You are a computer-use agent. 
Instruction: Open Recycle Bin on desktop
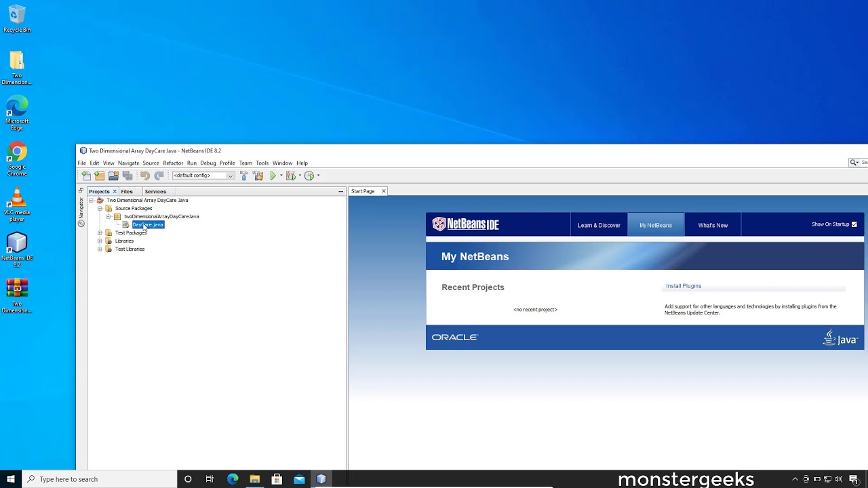(17, 19)
